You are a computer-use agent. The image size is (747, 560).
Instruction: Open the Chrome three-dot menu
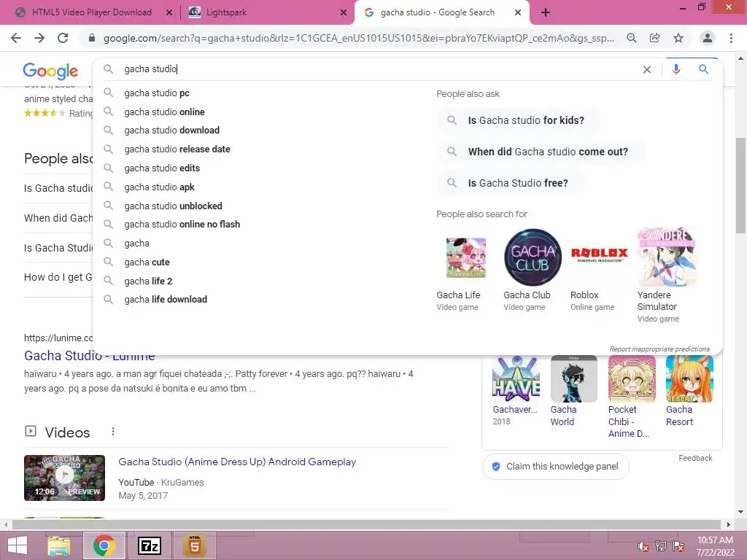click(731, 38)
